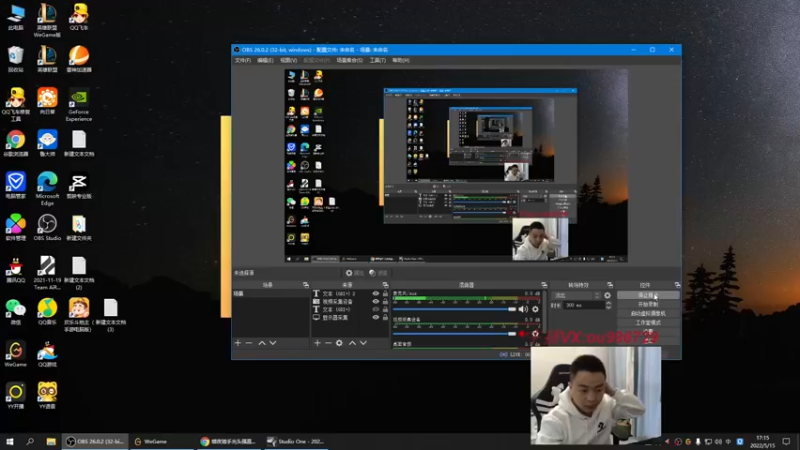The height and width of the screenshot is (450, 800).
Task: Toggle lock on first text (GDI+) 2 source
Action: pos(385,293)
